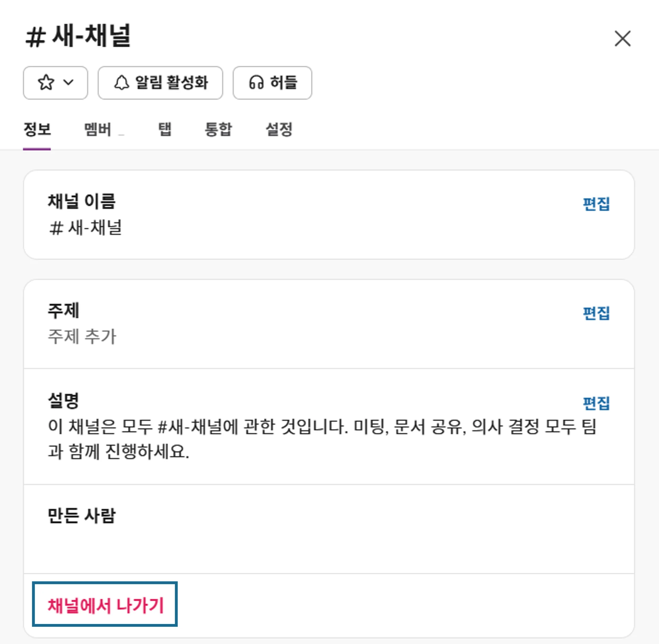659x644 pixels.
Task: Click 편집 next to 설명
Action: [x=596, y=403]
